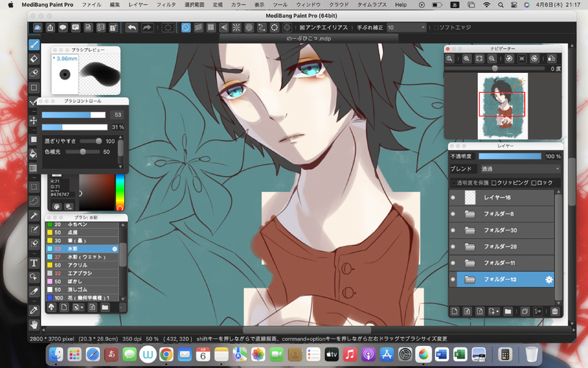Select the Text tool
The width and height of the screenshot is (588, 368).
coord(34,263)
